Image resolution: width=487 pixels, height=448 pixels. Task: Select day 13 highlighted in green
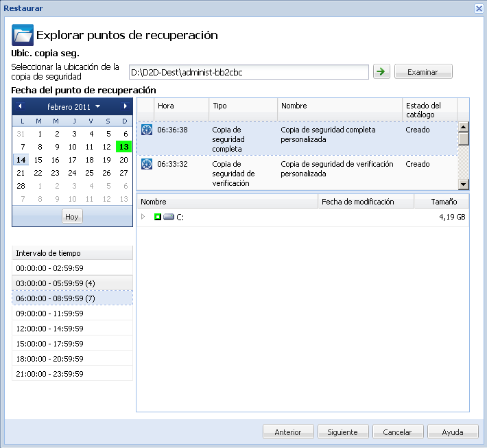[123, 147]
